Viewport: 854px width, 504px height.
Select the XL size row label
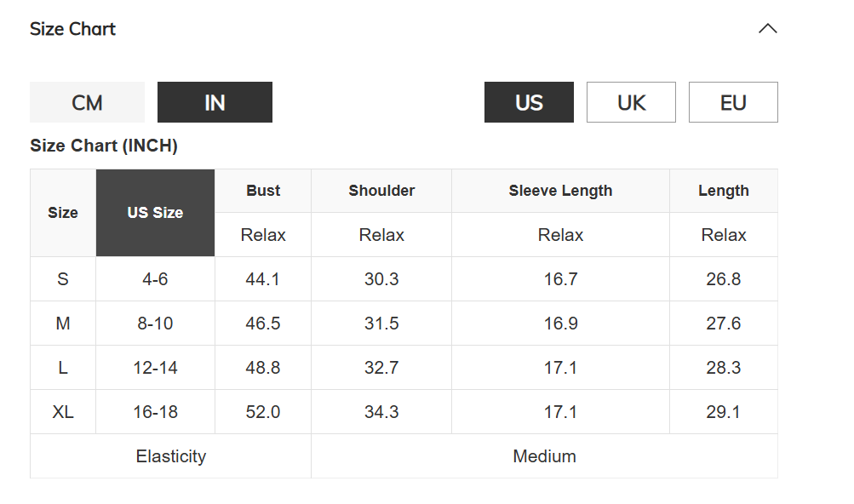coord(63,412)
